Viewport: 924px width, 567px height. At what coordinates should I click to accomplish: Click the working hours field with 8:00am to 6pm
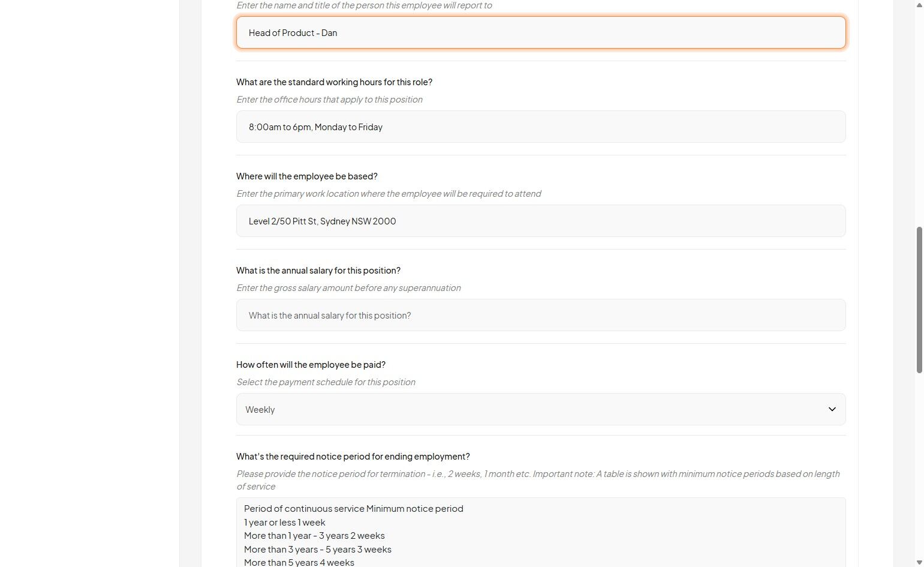click(540, 127)
